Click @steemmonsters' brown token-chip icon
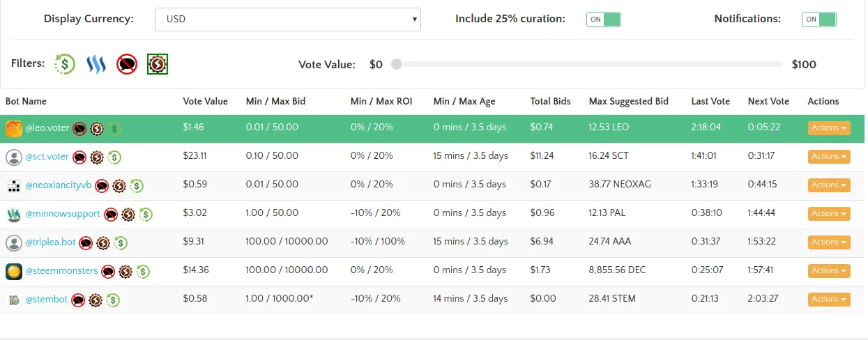This screenshot has height=340, width=868. (x=125, y=271)
